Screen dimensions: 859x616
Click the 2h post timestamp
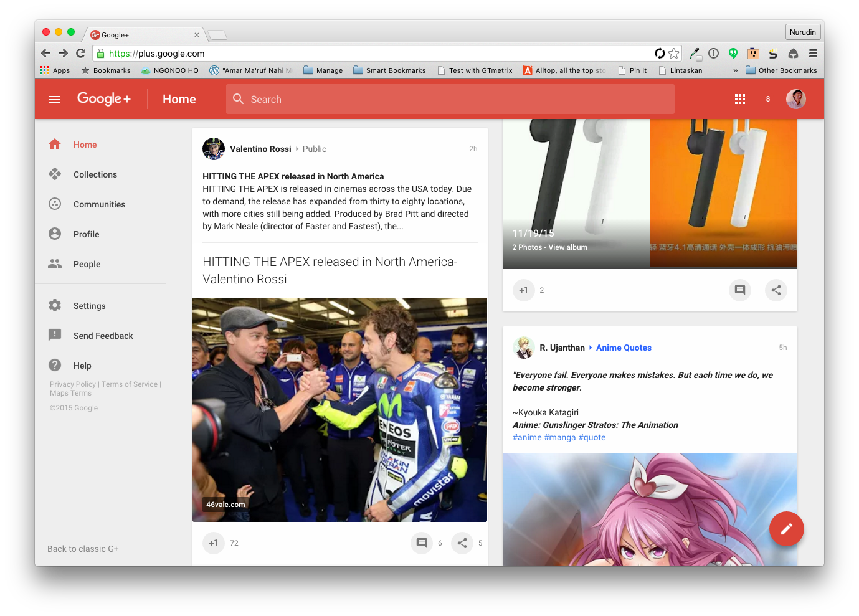pyautogui.click(x=473, y=149)
